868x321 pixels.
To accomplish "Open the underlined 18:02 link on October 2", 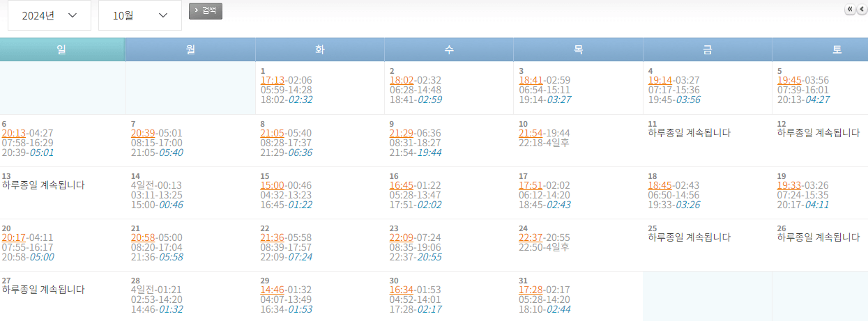I will 402,81.
